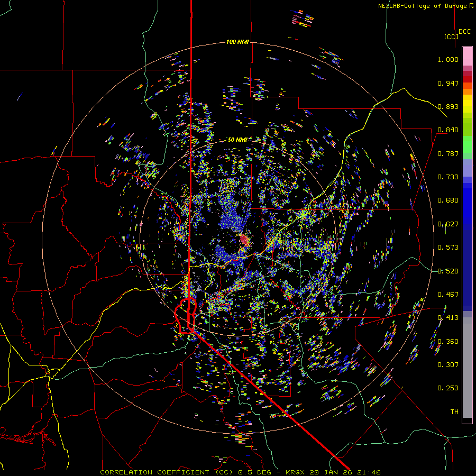476x476 pixels.
Task: Select the 0.680 scale value
Action: (x=448, y=200)
